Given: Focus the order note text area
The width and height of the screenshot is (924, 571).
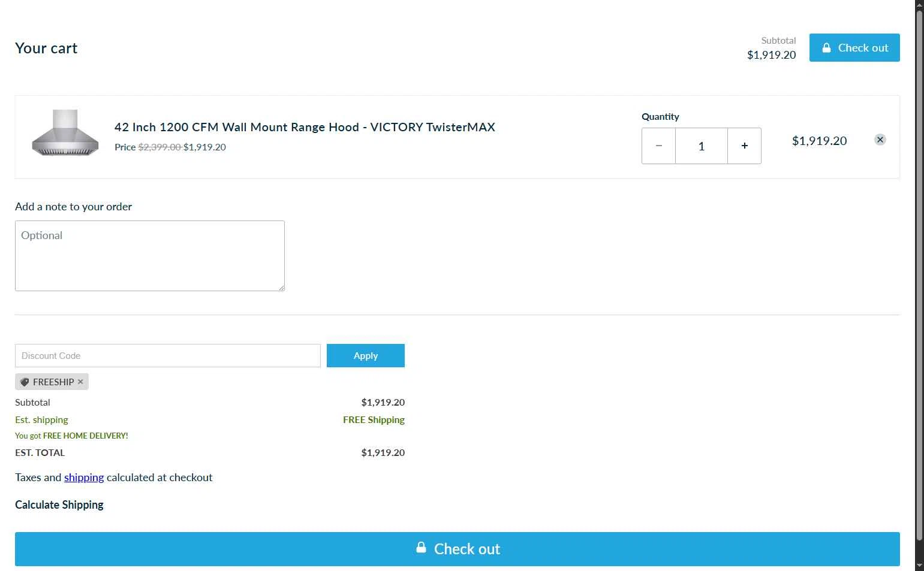Looking at the screenshot, I should click(x=150, y=256).
